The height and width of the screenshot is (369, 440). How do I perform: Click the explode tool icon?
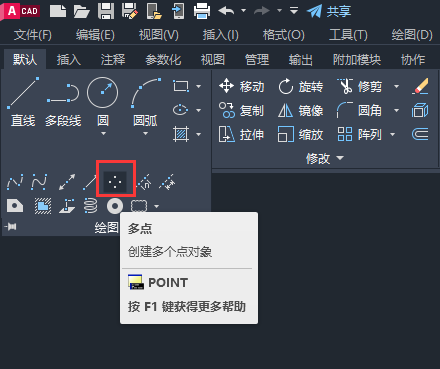click(420, 110)
